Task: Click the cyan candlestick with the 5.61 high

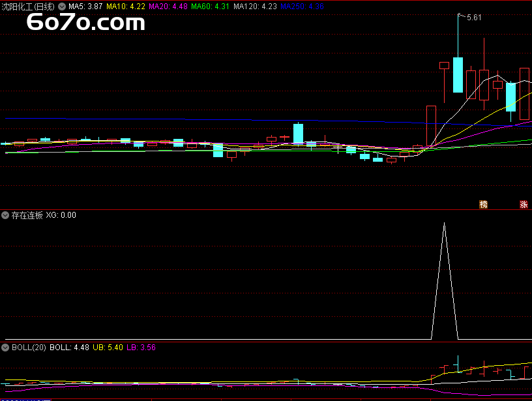Action: click(x=458, y=74)
